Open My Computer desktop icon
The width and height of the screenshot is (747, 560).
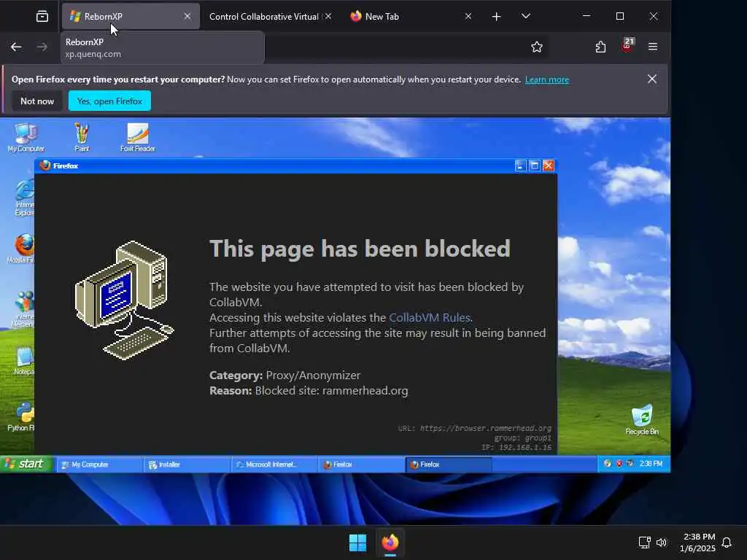[x=26, y=137]
